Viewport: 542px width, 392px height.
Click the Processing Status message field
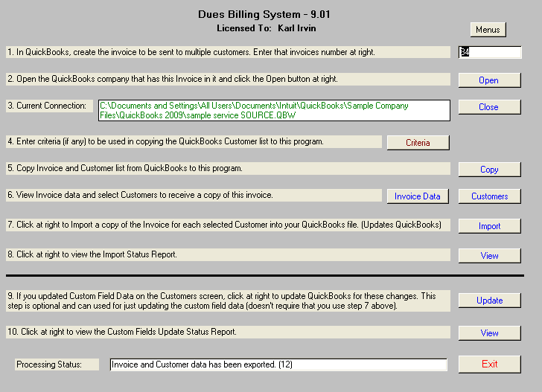pyautogui.click(x=278, y=364)
